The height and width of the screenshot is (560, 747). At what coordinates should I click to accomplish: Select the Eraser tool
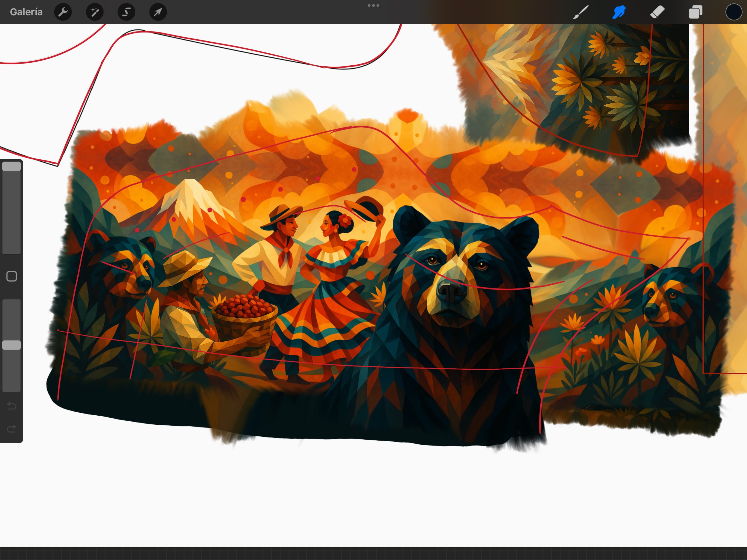coord(657,12)
